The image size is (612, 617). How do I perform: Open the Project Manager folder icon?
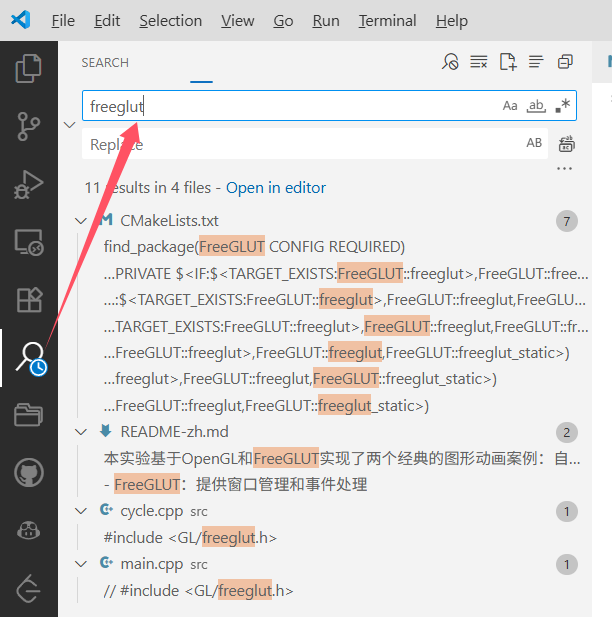[x=28, y=415]
